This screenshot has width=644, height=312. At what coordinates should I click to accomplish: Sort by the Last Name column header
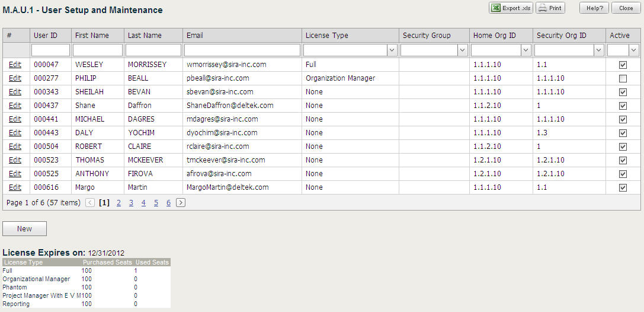coord(145,36)
